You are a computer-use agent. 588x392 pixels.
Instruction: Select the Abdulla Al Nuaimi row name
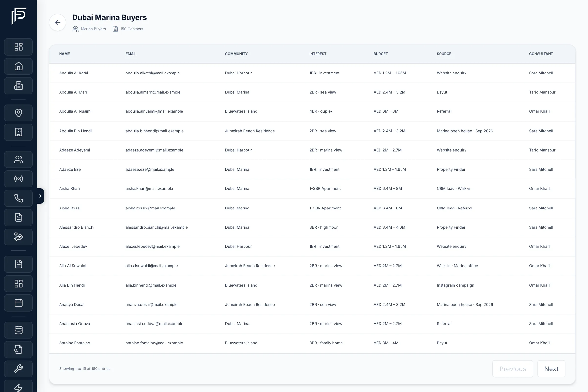(75, 111)
